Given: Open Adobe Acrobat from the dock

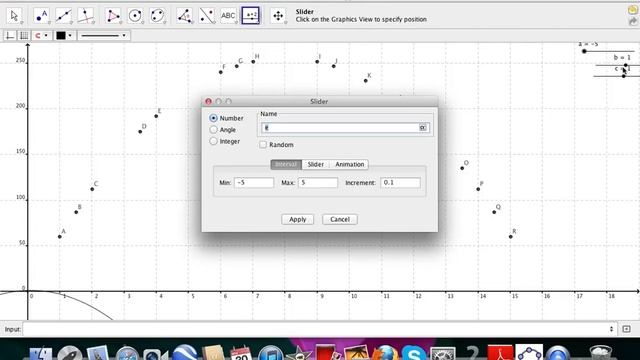Looking at the screenshot, I should (500, 353).
